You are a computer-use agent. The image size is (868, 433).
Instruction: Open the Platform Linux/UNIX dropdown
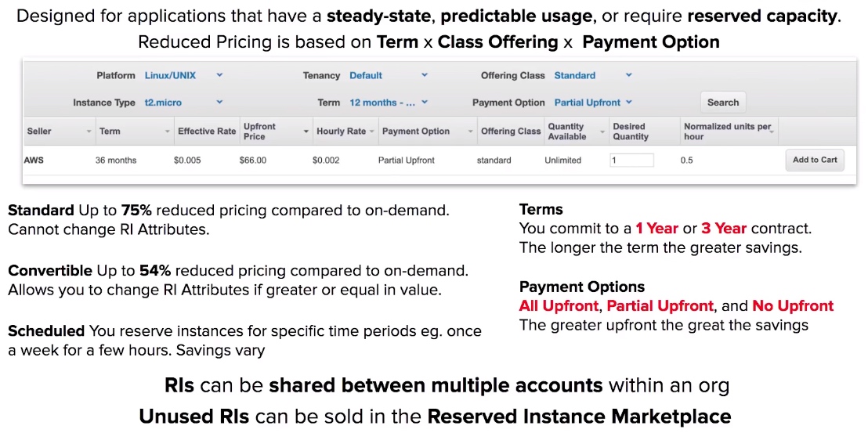183,75
